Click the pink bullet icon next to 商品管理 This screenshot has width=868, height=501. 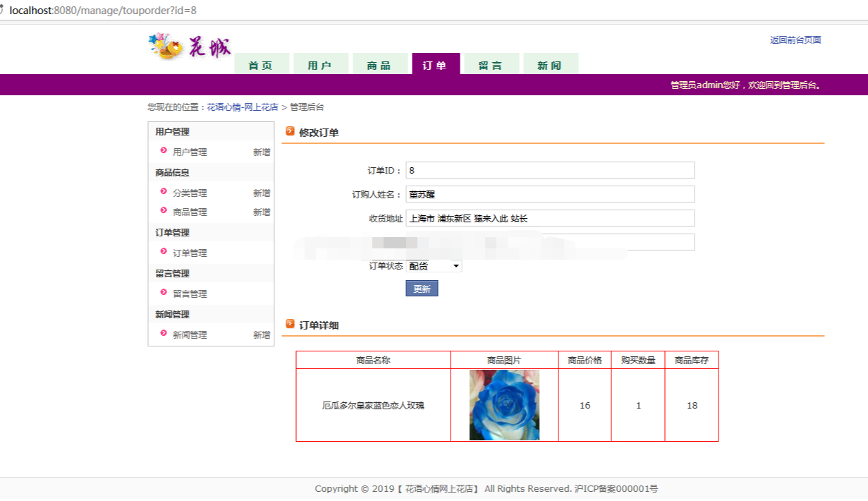[164, 210]
